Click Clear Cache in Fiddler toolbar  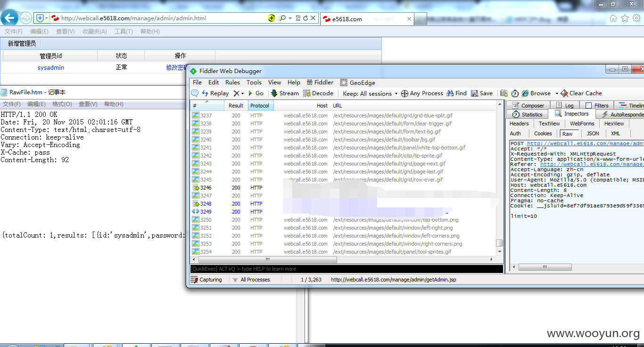[x=581, y=93]
